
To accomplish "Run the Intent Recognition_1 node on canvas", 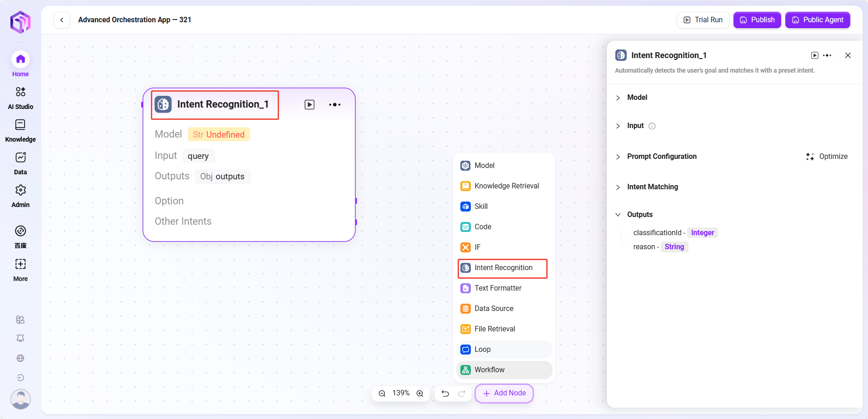I will [x=309, y=105].
